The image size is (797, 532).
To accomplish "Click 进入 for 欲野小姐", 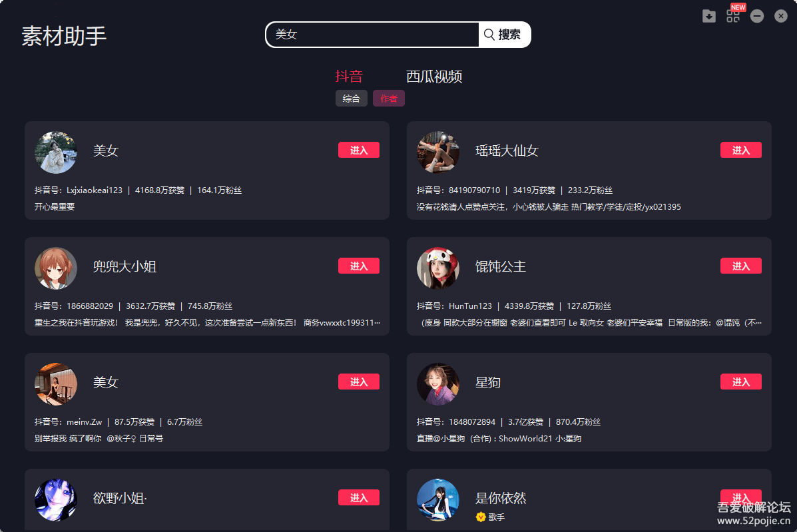I will click(x=359, y=497).
